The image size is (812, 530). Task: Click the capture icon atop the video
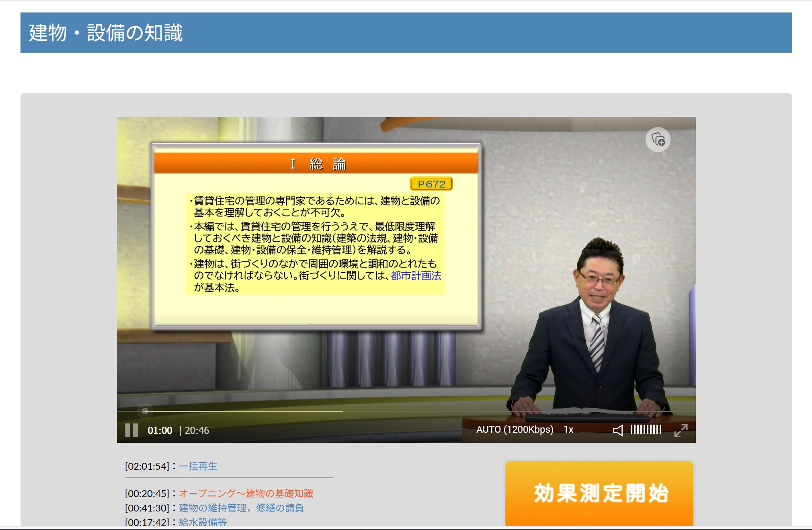658,140
